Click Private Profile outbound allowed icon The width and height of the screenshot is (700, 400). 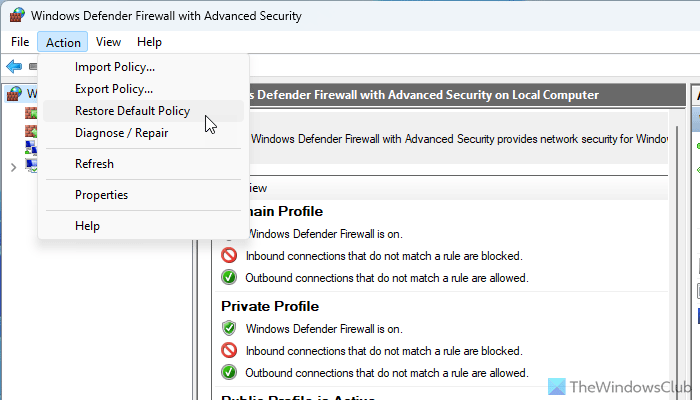tap(229, 373)
